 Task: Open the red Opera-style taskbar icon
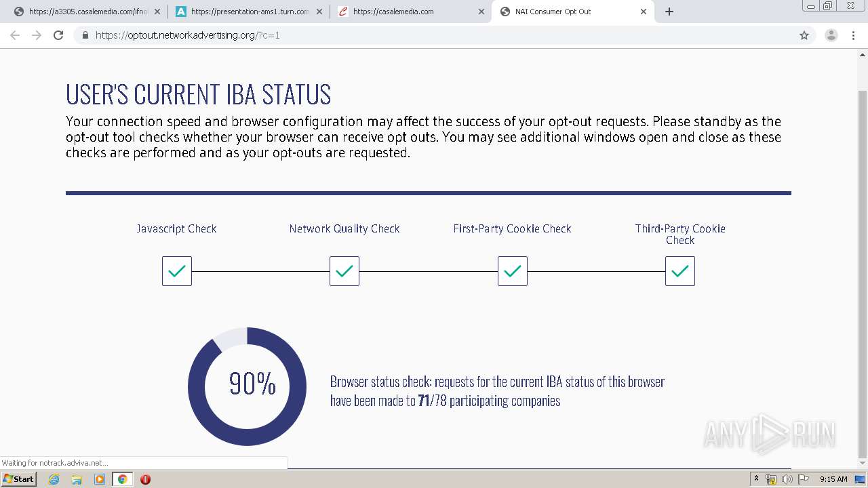[x=145, y=479]
